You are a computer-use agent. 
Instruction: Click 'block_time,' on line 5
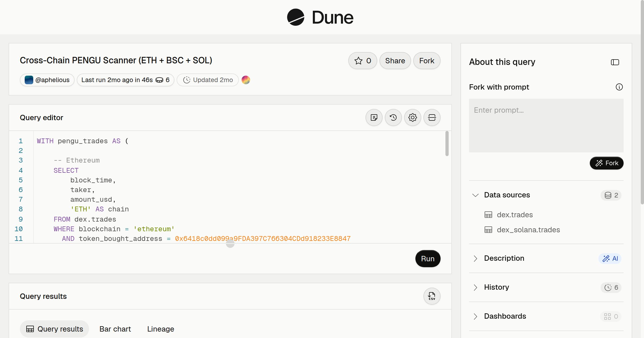(93, 180)
